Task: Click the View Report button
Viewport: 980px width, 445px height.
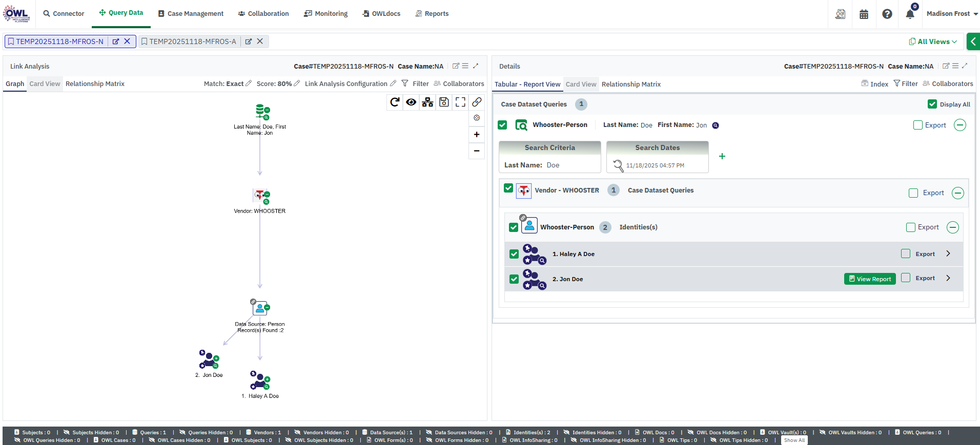Action: tap(870, 279)
